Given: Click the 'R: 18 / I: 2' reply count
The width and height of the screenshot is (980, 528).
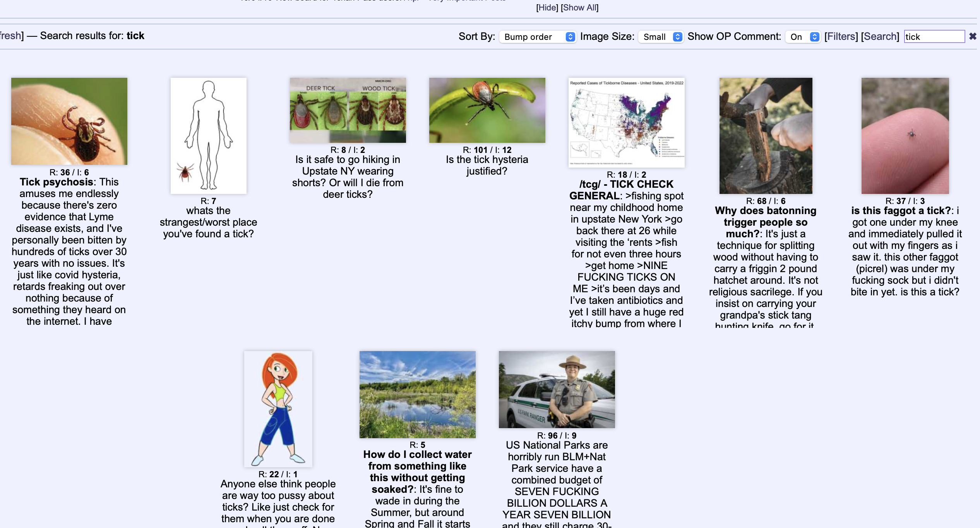Looking at the screenshot, I should click(627, 175).
